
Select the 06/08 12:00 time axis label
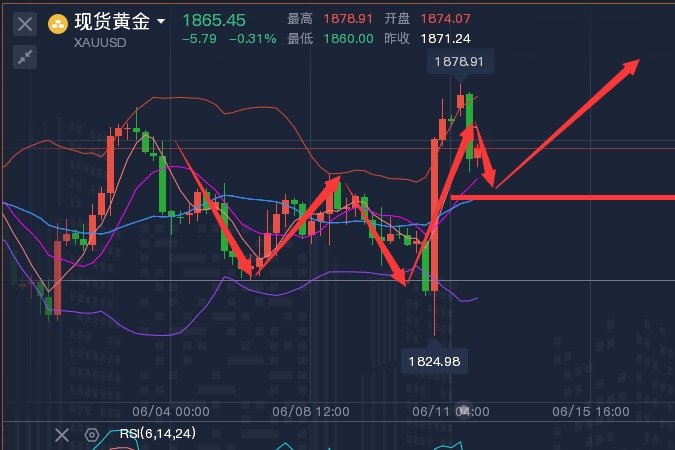tap(310, 411)
